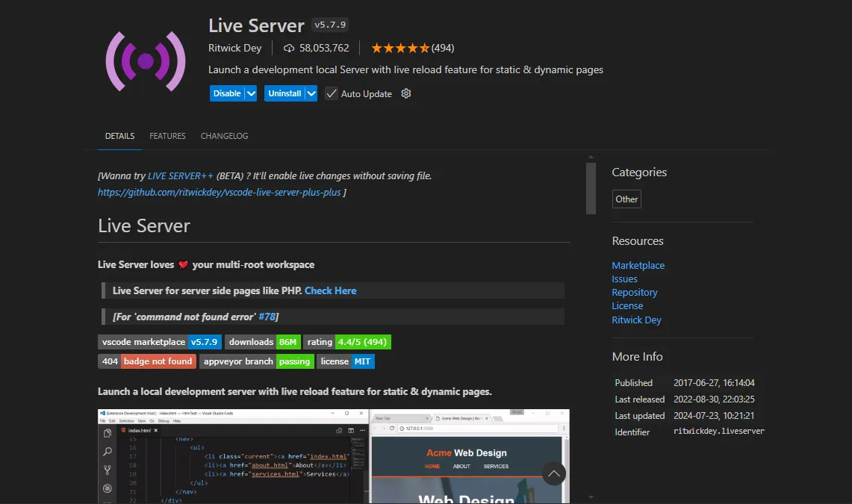Click the Live Server demo screenshot image

tap(334, 456)
